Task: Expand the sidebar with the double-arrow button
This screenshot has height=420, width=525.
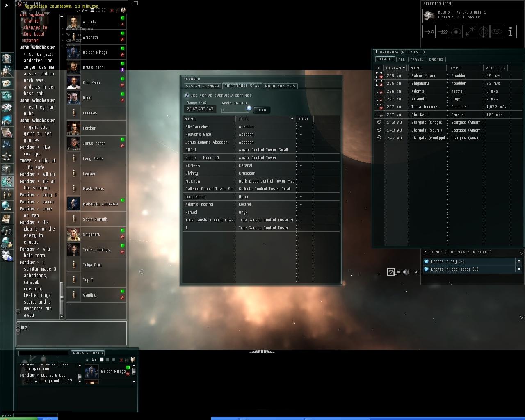Action: tap(6, 5)
